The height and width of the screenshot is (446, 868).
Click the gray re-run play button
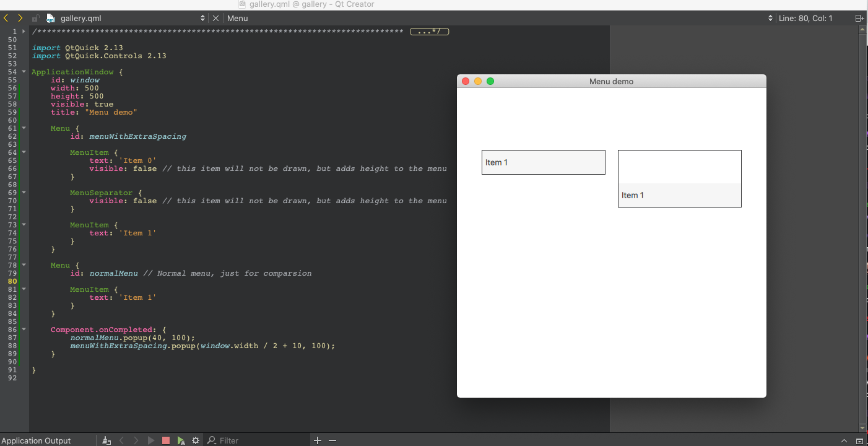tap(151, 440)
